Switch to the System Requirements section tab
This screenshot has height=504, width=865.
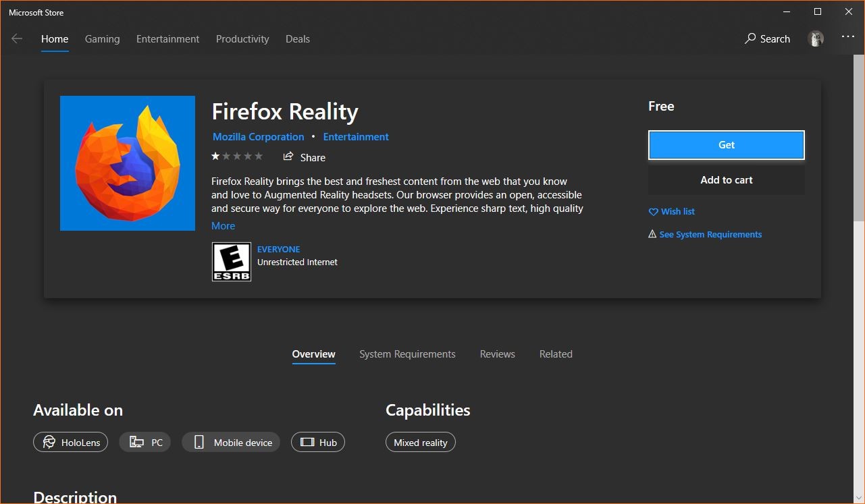tap(407, 354)
